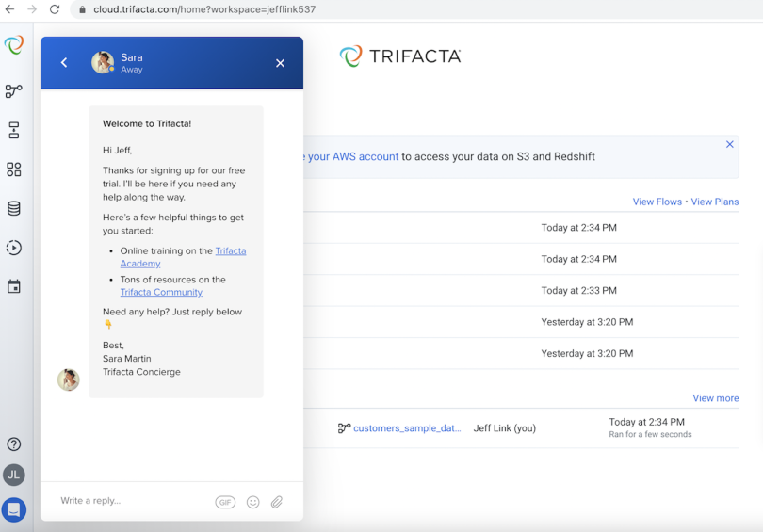Open the GIF picker in chat
The image size is (763, 532).
click(225, 502)
